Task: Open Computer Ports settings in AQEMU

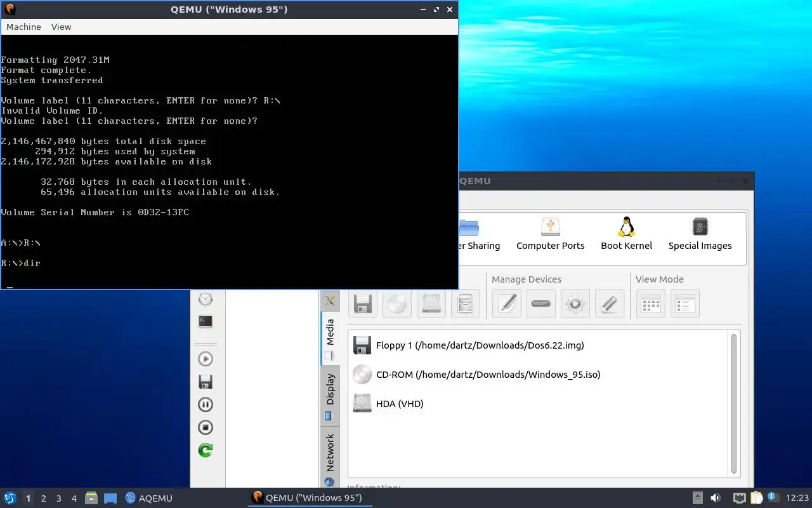Action: [x=550, y=234]
